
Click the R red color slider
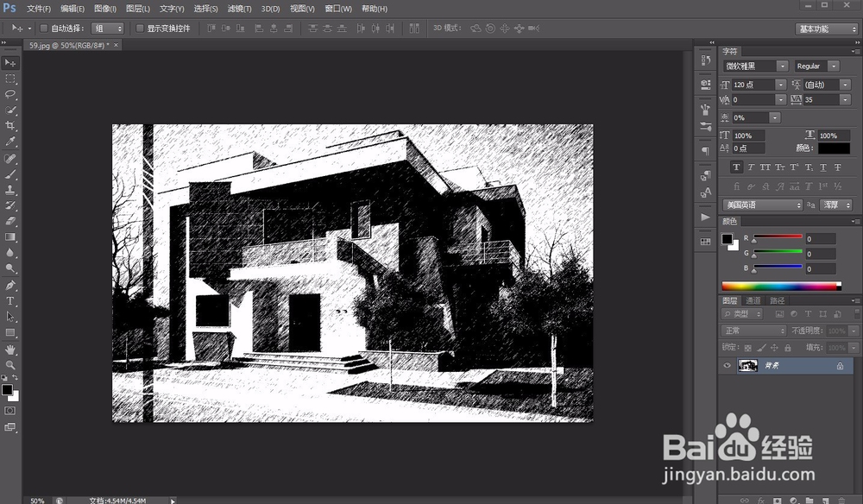pos(778,237)
